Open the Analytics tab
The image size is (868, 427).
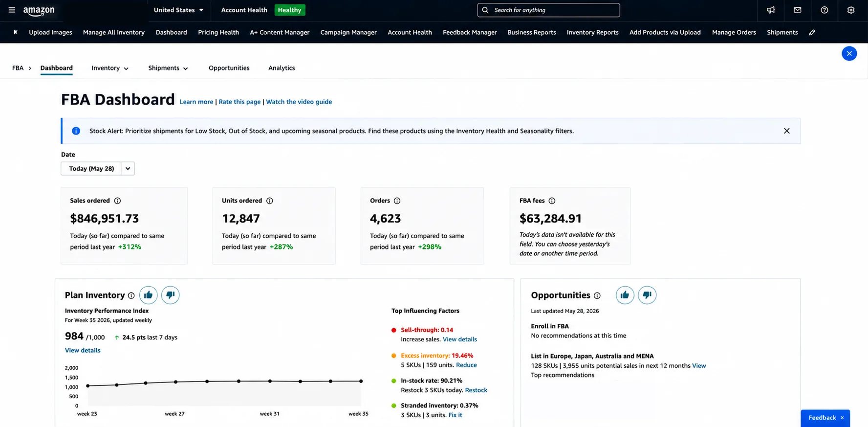tap(282, 68)
